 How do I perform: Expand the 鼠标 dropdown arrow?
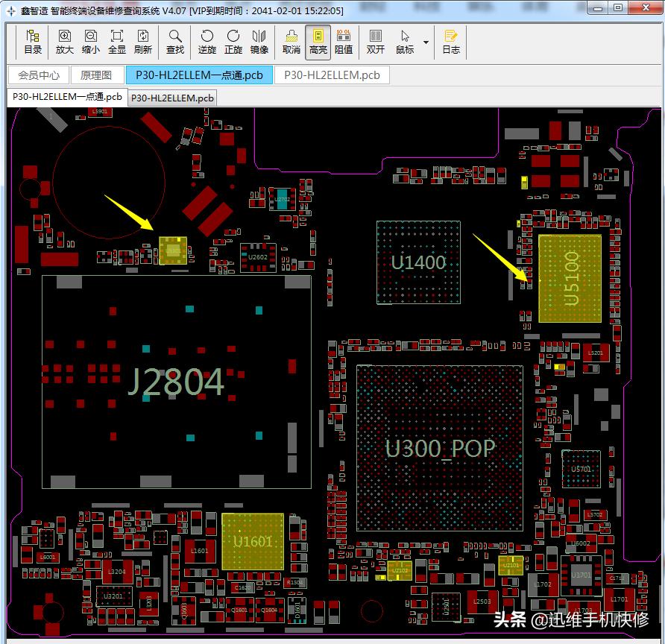pos(426,42)
